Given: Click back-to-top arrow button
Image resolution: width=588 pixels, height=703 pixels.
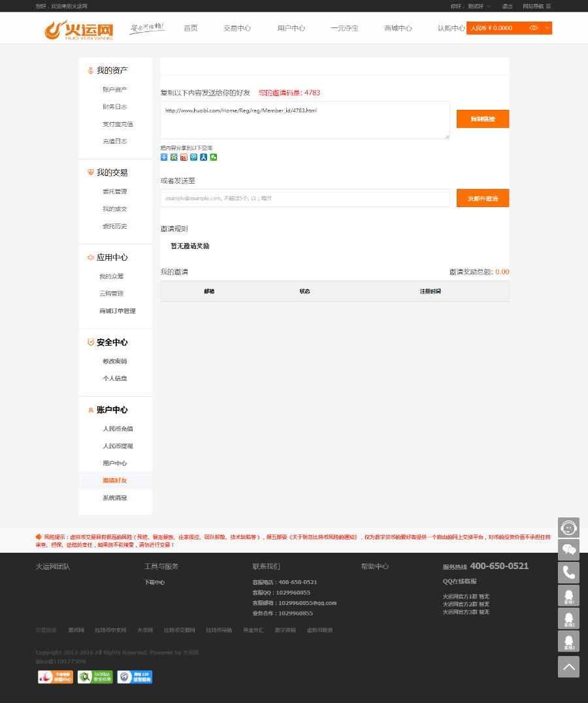Looking at the screenshot, I should (569, 667).
